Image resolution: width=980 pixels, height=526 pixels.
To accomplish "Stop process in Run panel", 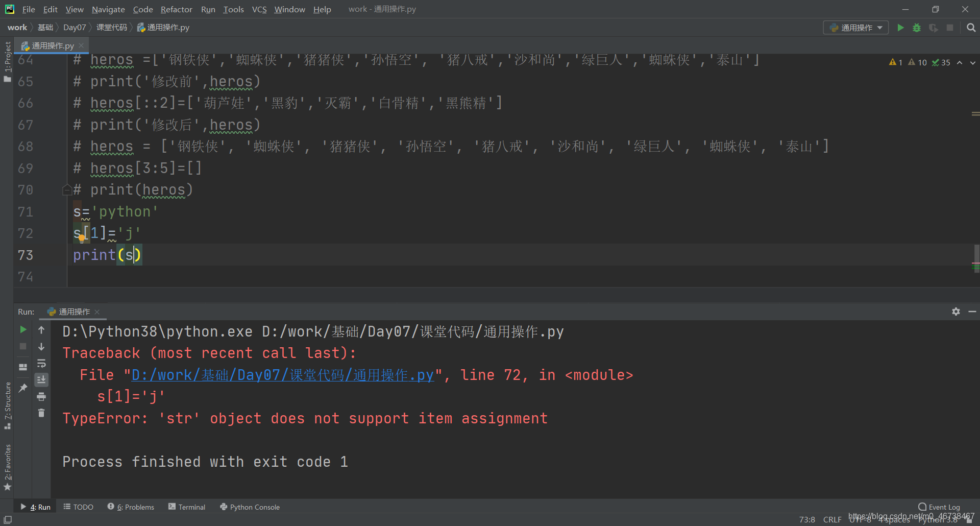I will [x=23, y=346].
